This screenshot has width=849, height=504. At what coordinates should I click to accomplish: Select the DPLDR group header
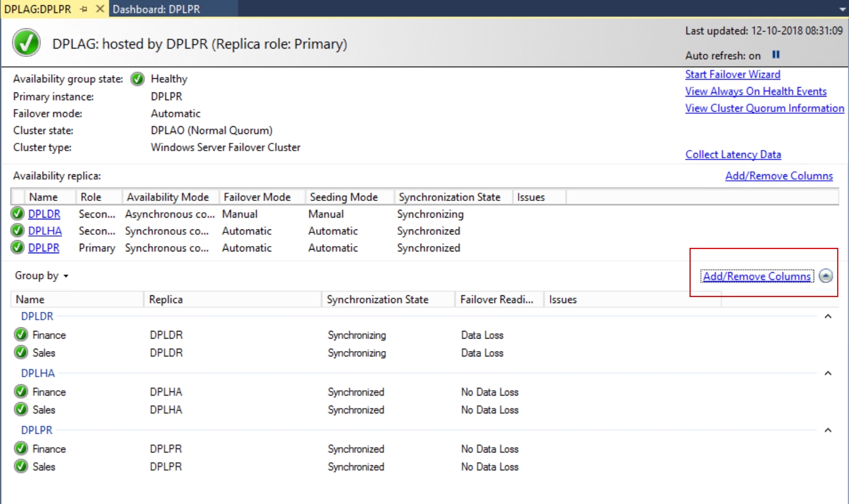37,317
